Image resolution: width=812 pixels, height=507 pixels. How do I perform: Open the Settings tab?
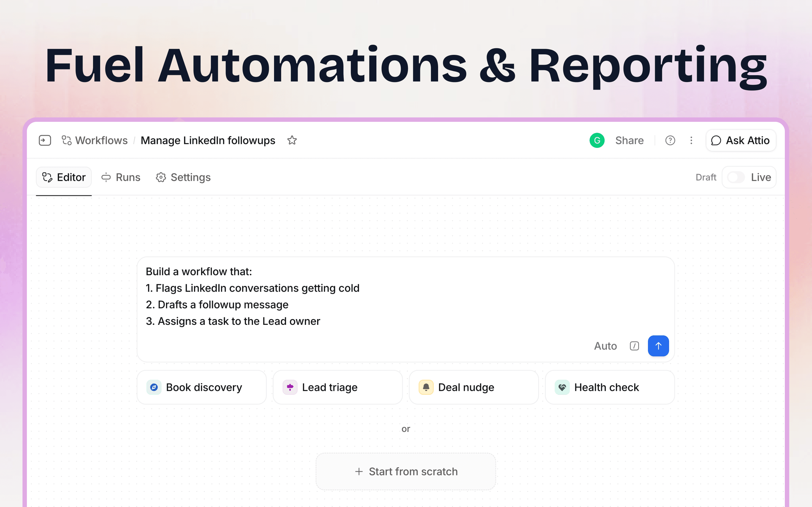tap(183, 177)
